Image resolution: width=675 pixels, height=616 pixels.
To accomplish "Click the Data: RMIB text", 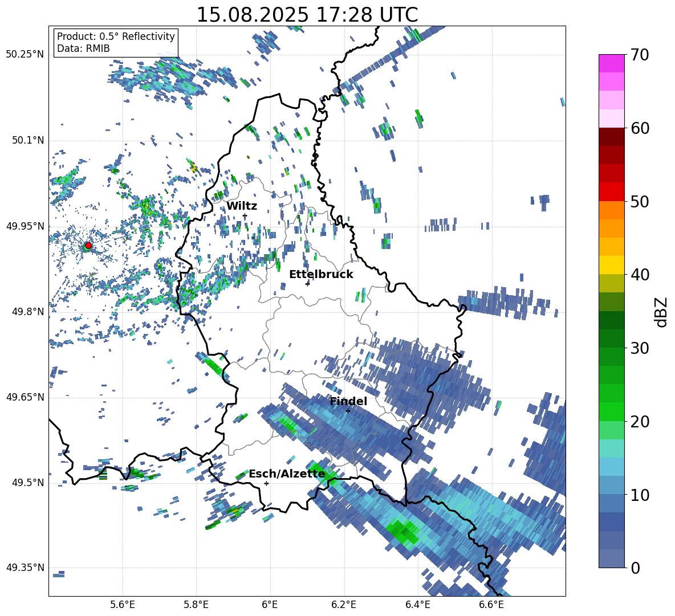I will pos(83,48).
